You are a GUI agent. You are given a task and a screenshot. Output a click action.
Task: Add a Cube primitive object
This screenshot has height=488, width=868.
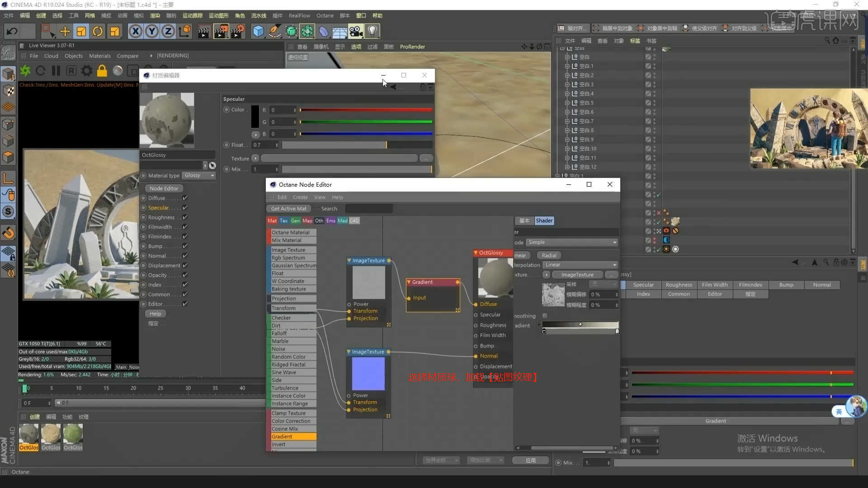pos(258,31)
